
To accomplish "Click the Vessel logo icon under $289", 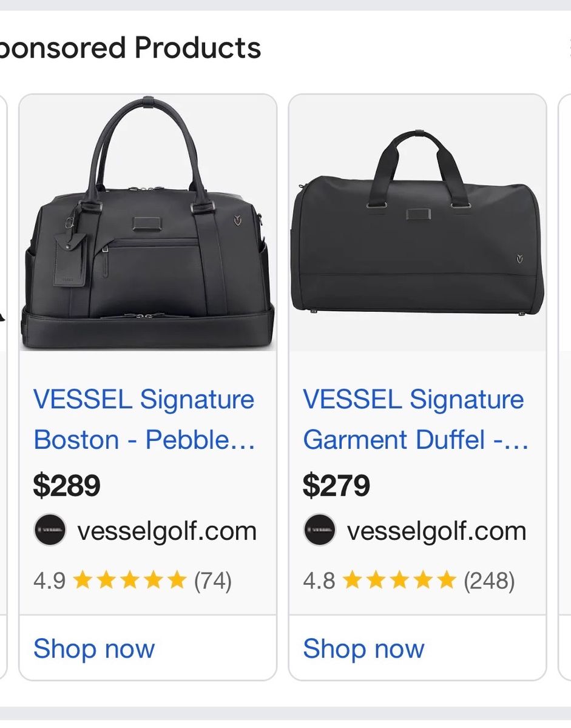I will [50, 530].
